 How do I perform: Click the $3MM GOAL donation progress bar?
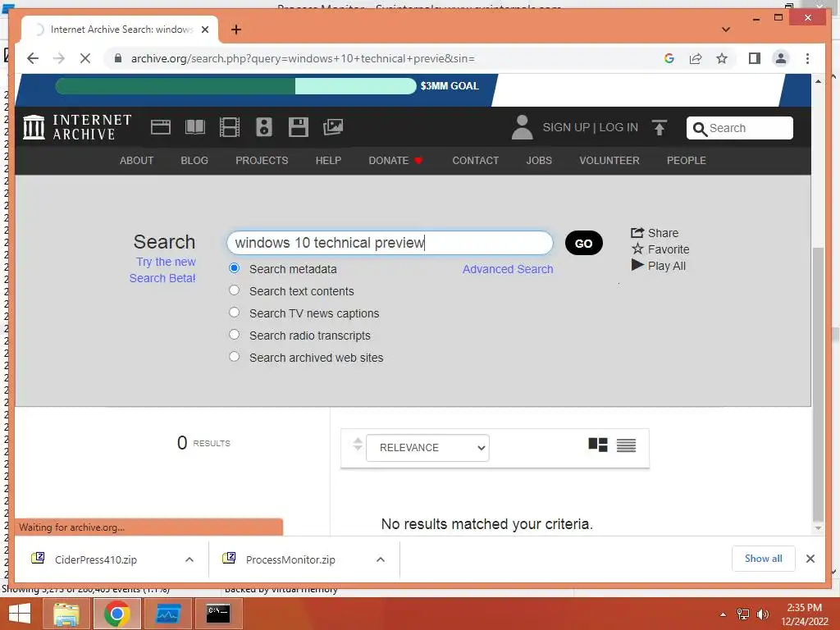click(235, 86)
